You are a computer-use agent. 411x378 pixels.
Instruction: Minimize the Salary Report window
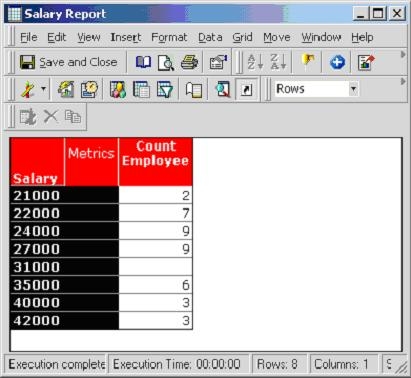pyautogui.click(x=361, y=14)
